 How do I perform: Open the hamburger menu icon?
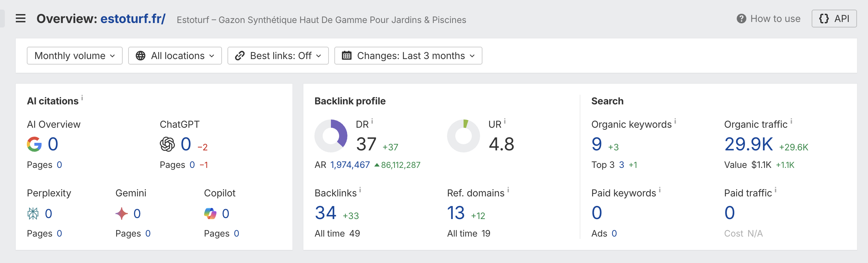click(21, 19)
